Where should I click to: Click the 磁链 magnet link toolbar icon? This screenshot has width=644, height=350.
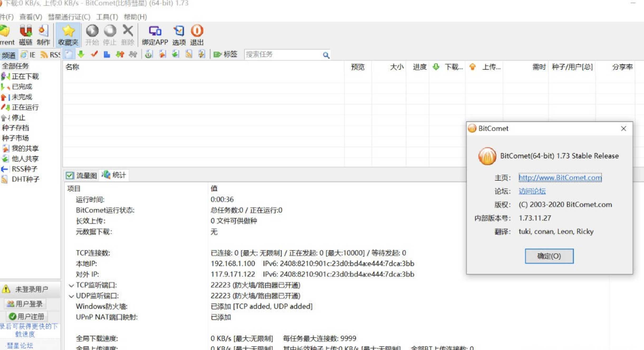[26, 35]
